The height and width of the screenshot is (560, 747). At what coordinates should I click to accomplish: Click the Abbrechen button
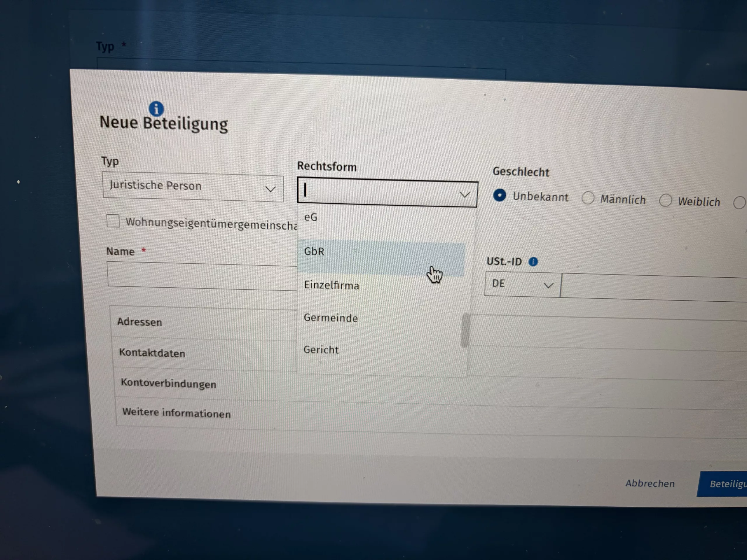click(x=650, y=483)
